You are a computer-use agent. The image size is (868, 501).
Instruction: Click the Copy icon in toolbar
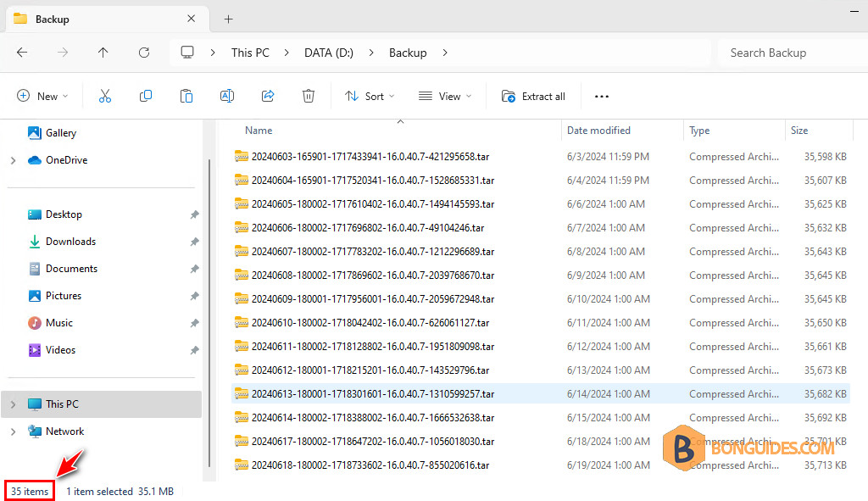146,97
